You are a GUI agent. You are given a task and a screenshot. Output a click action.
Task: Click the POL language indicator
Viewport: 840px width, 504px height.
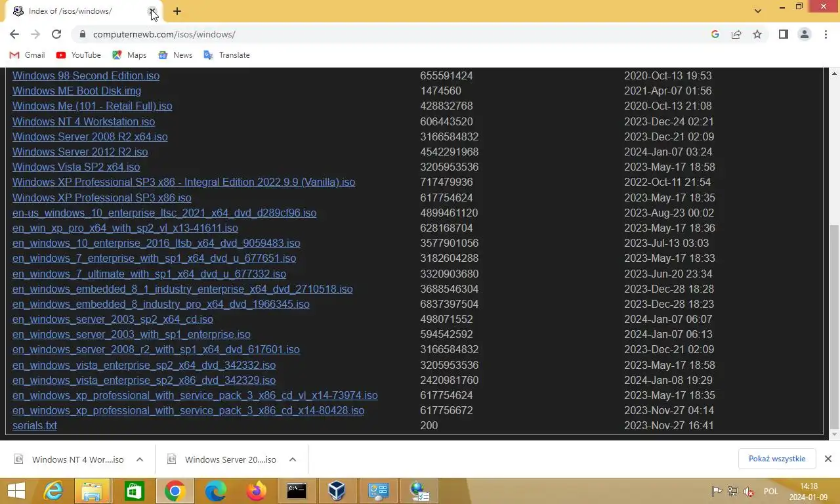tap(771, 491)
